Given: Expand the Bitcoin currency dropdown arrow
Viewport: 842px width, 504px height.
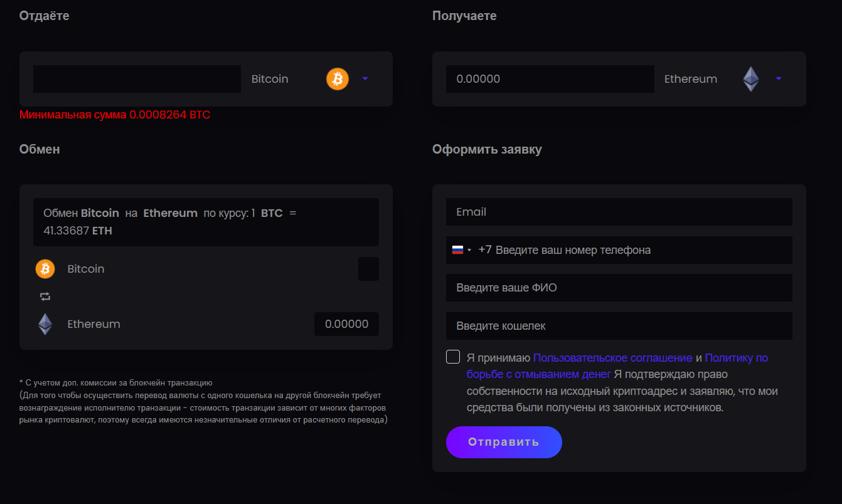Looking at the screenshot, I should (365, 79).
